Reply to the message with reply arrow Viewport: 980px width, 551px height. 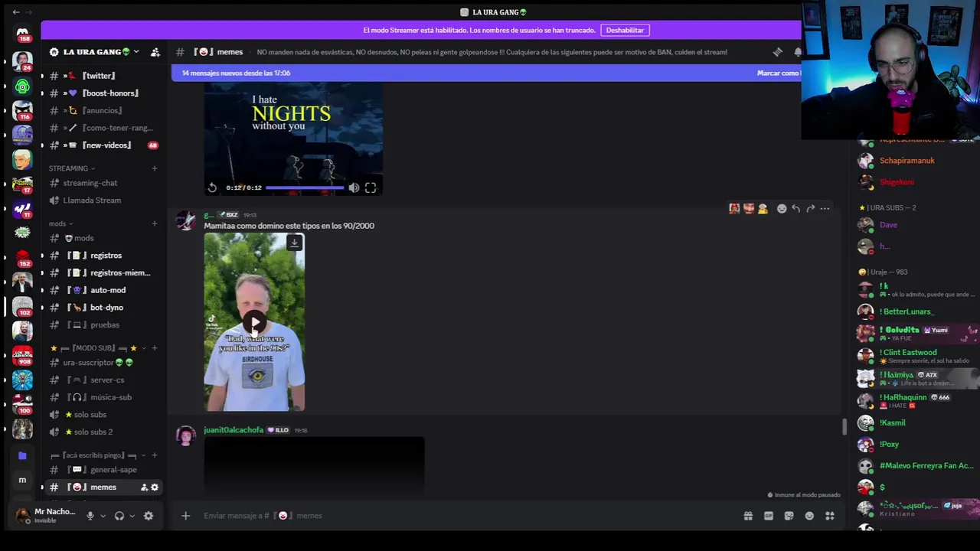pyautogui.click(x=796, y=208)
